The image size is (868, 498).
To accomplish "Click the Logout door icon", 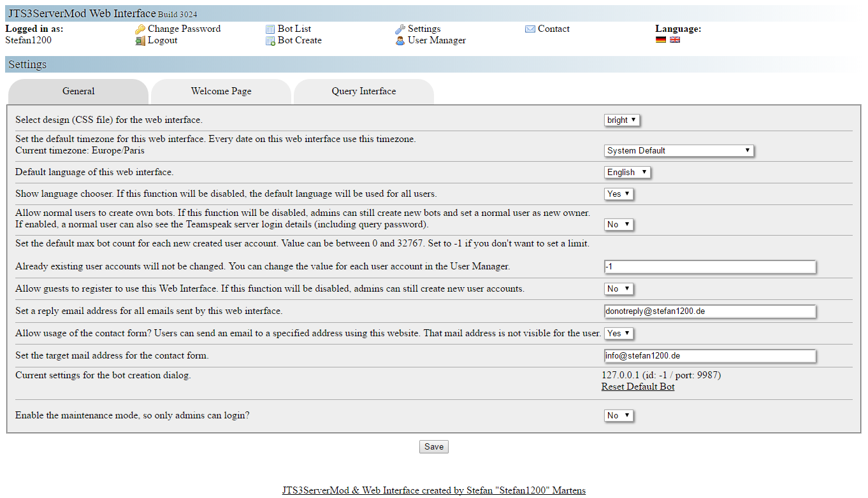I will 140,41.
